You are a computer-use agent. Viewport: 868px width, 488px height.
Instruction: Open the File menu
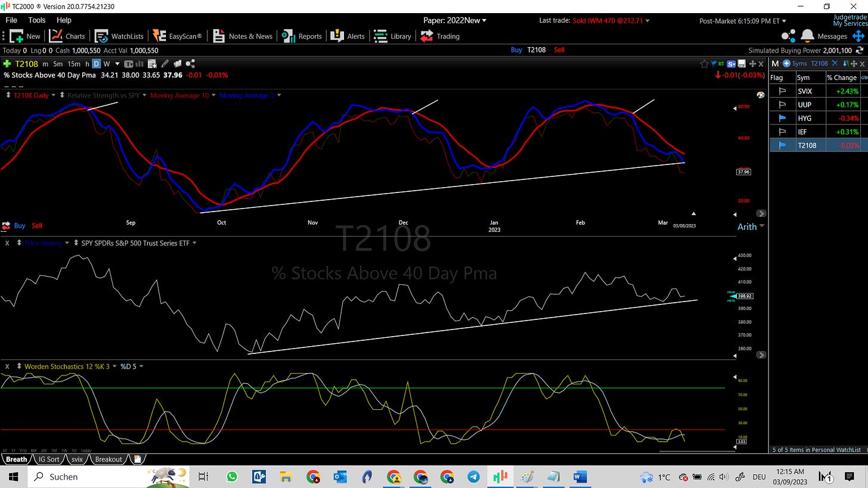[x=11, y=20]
